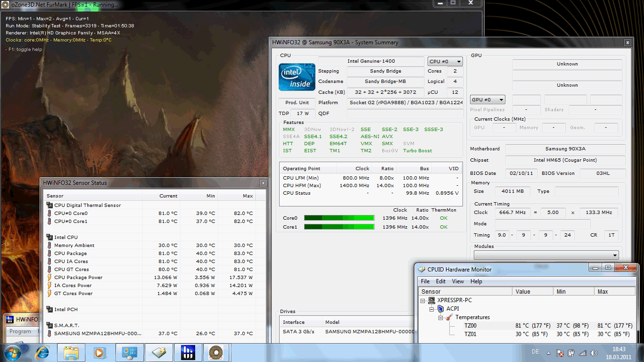Screen dimensions: 644x362
Task: Collapse the Temperatures tree node
Action: click(441, 317)
